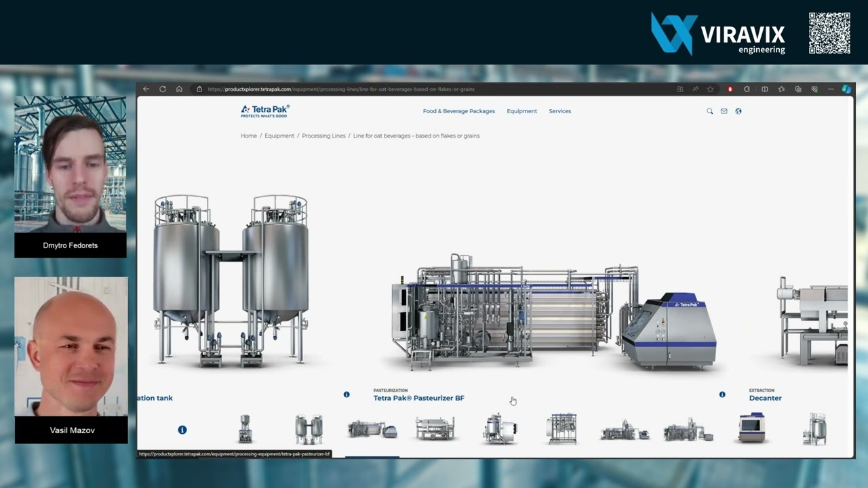The image size is (868, 488).
Task: Click the large pasteurizer machine image
Action: pos(554,312)
